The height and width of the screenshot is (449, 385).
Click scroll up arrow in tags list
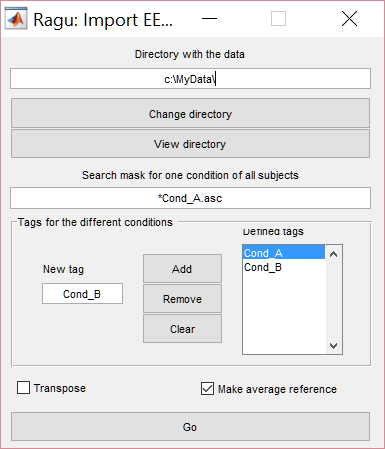[333, 254]
